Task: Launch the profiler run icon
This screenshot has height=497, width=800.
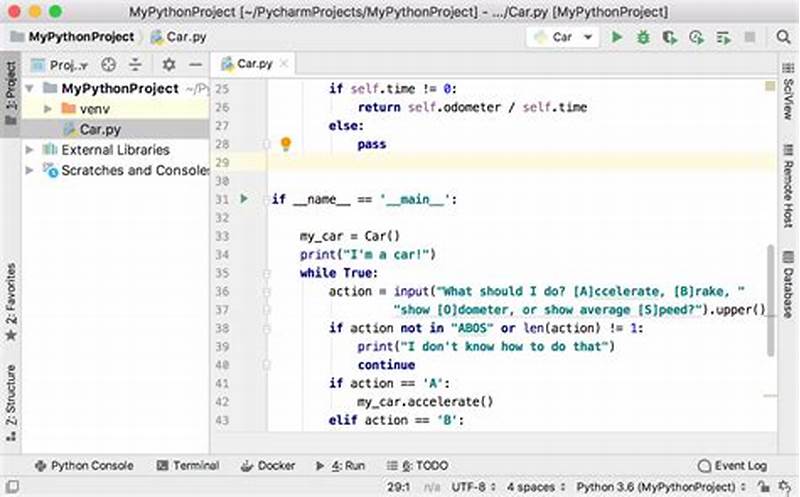Action: pyautogui.click(x=696, y=37)
